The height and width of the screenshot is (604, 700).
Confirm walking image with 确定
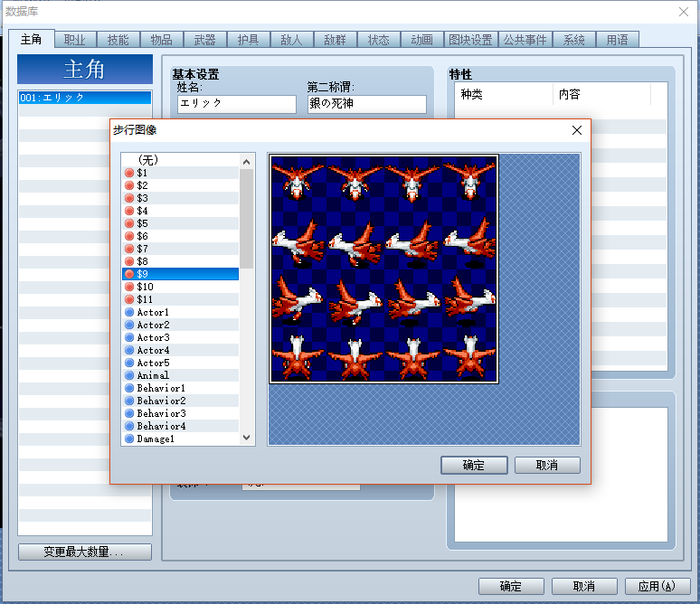[474, 465]
